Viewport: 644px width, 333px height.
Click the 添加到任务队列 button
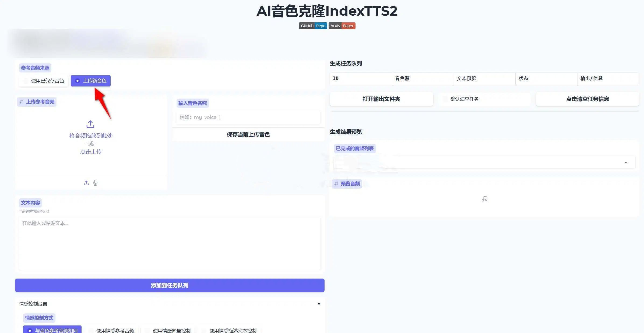[170, 285]
